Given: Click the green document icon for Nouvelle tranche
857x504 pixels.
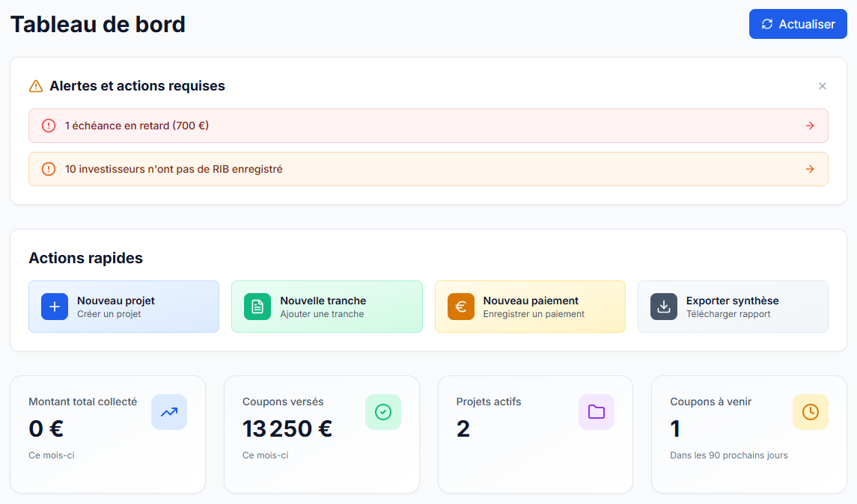Looking at the screenshot, I should point(257,307).
